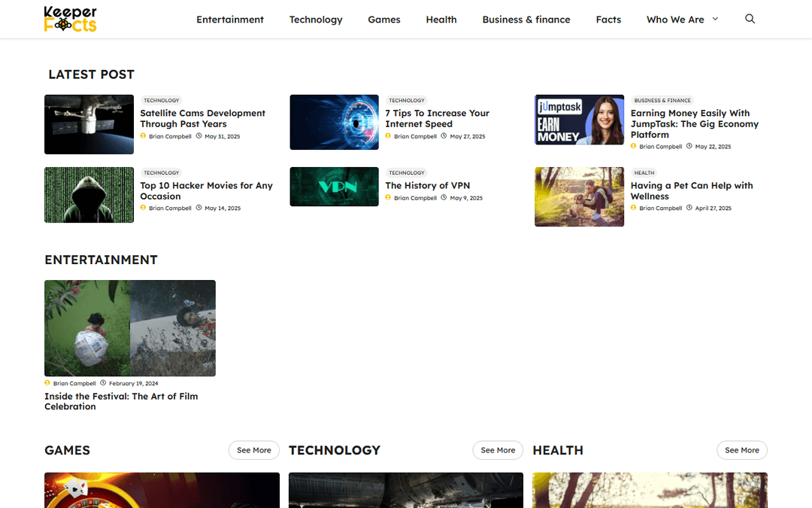
Task: Click the author icon under Hacker Movies
Action: (143, 208)
